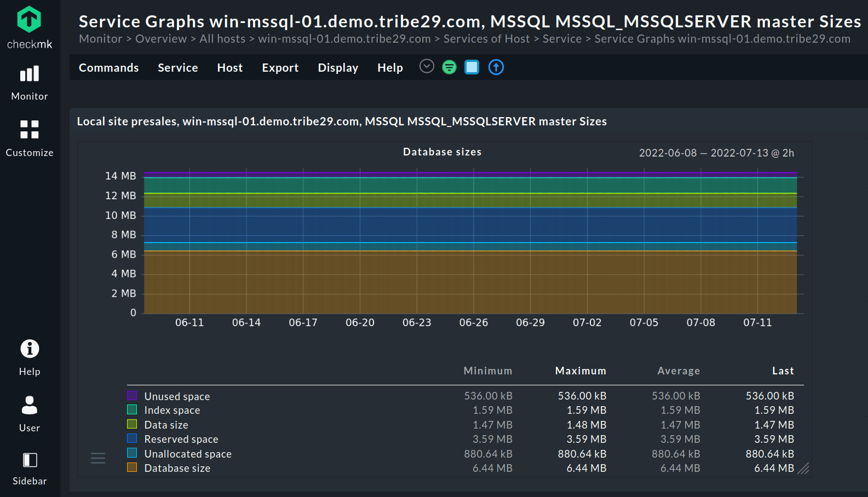Click the show more chevron icon

click(427, 66)
